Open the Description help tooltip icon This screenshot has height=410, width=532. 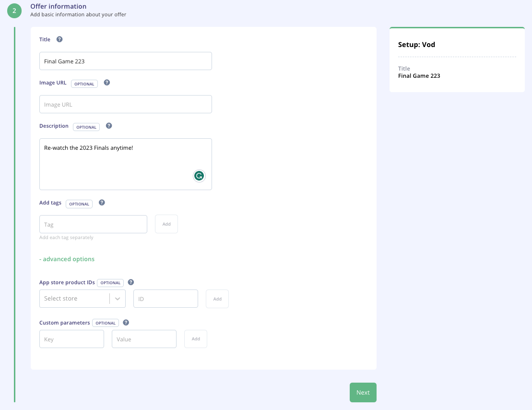click(109, 126)
